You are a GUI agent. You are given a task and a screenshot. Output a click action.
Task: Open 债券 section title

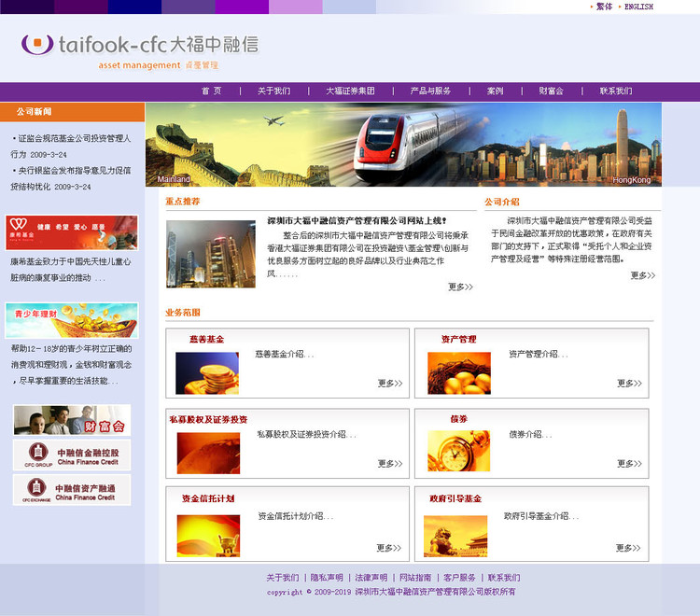click(459, 419)
